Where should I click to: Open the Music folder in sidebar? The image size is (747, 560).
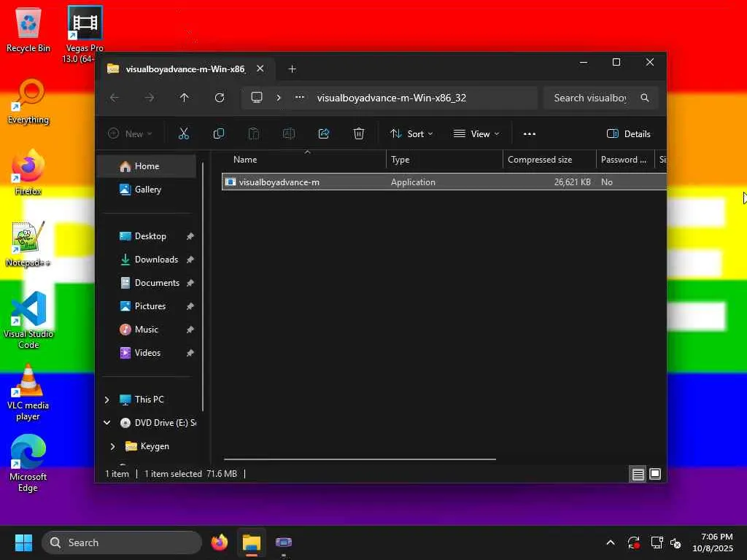click(146, 330)
